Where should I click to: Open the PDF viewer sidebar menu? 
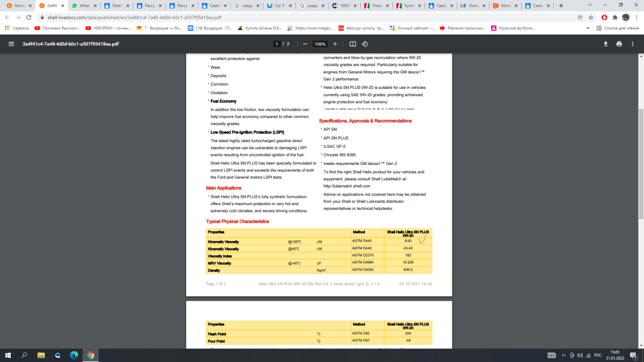click(x=11, y=44)
